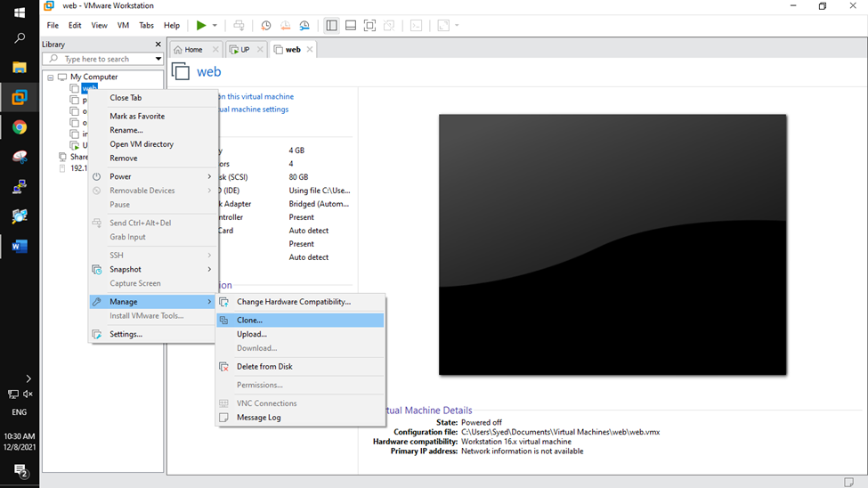
Task: Click Settings... in the context menu
Action: [x=126, y=334]
